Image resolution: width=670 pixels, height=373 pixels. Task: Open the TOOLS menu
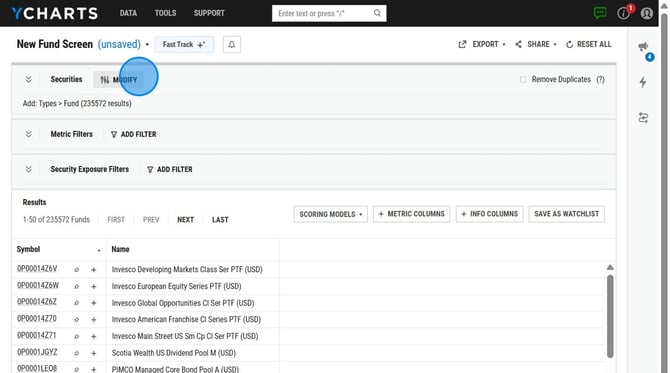165,13
